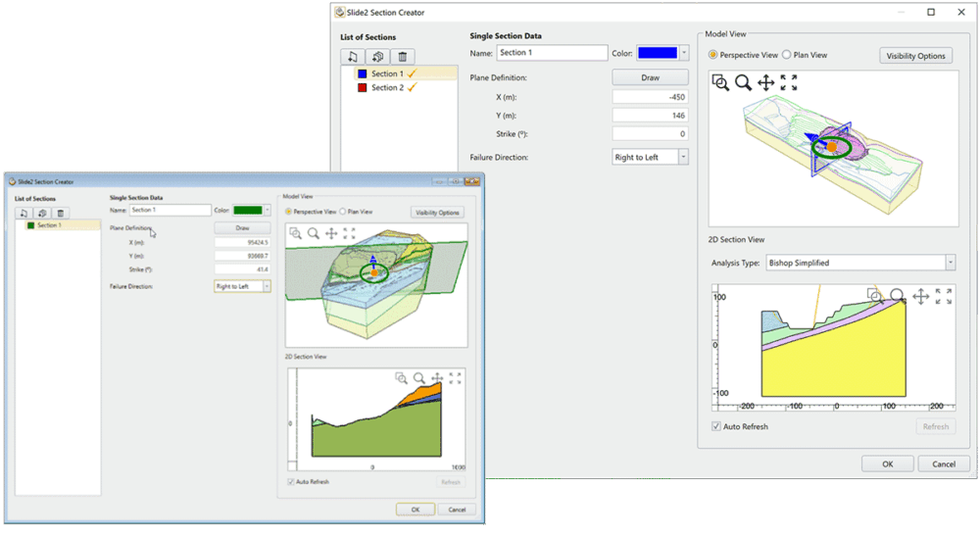Select zoom window tool above blue-section 3D model
The width and height of the screenshot is (980, 537).
720,83
